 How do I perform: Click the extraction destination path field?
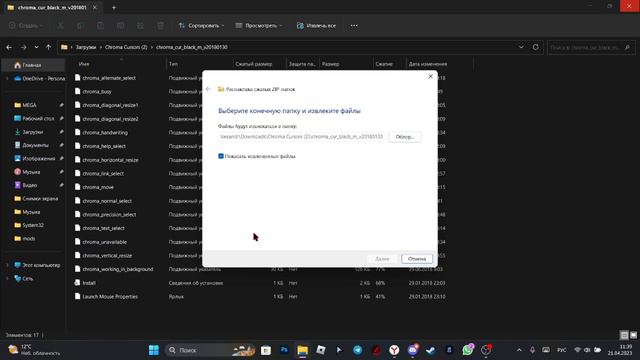tap(301, 137)
